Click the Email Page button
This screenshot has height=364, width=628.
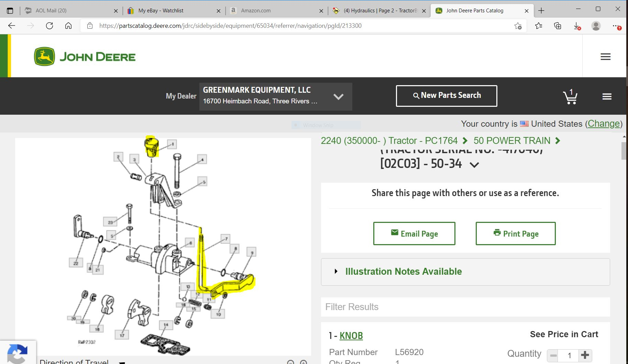(414, 234)
